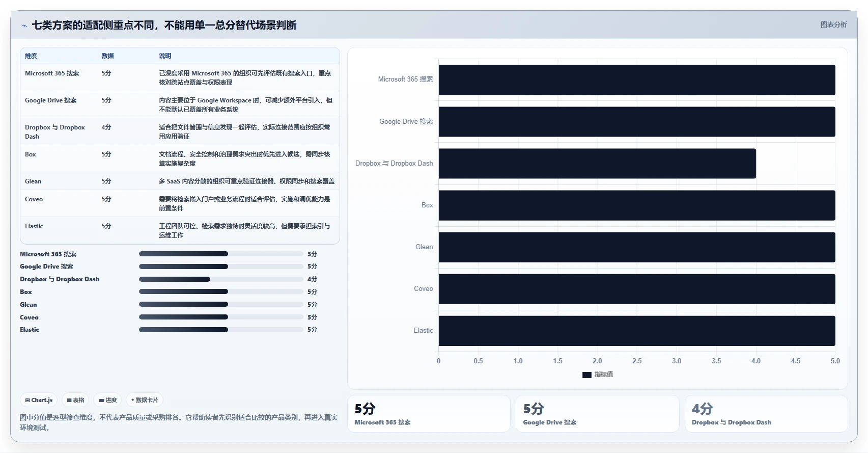
Task: Click Microsoft 365 搜索 progress bar
Action: point(221,254)
